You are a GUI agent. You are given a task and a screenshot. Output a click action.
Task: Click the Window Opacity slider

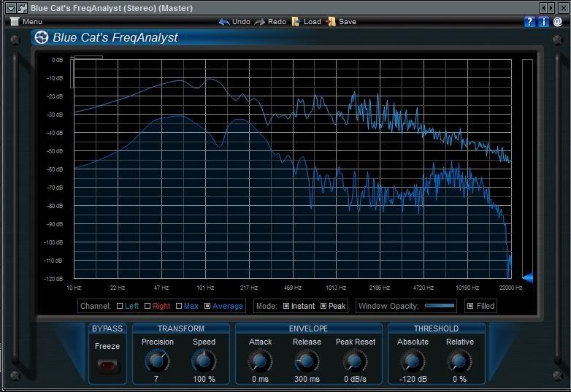[x=440, y=306]
